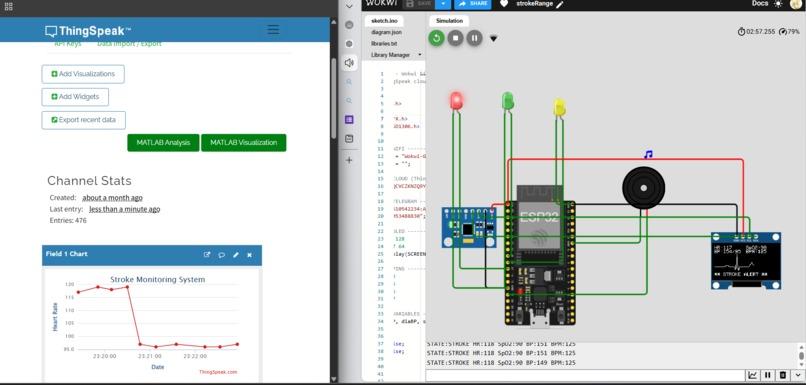Pause the simulation
Image resolution: width=806 pixels, height=385 pixels.
(x=474, y=38)
